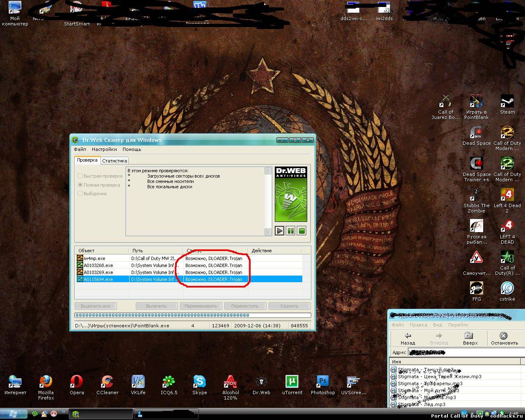Open the Steam desktop icon
Image resolution: width=525 pixels, height=420 pixels.
tap(507, 105)
